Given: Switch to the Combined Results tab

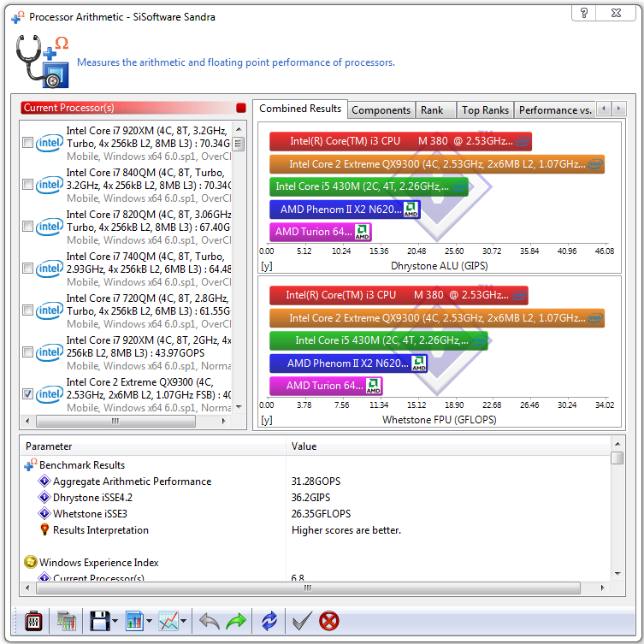Looking at the screenshot, I should click(x=300, y=109).
